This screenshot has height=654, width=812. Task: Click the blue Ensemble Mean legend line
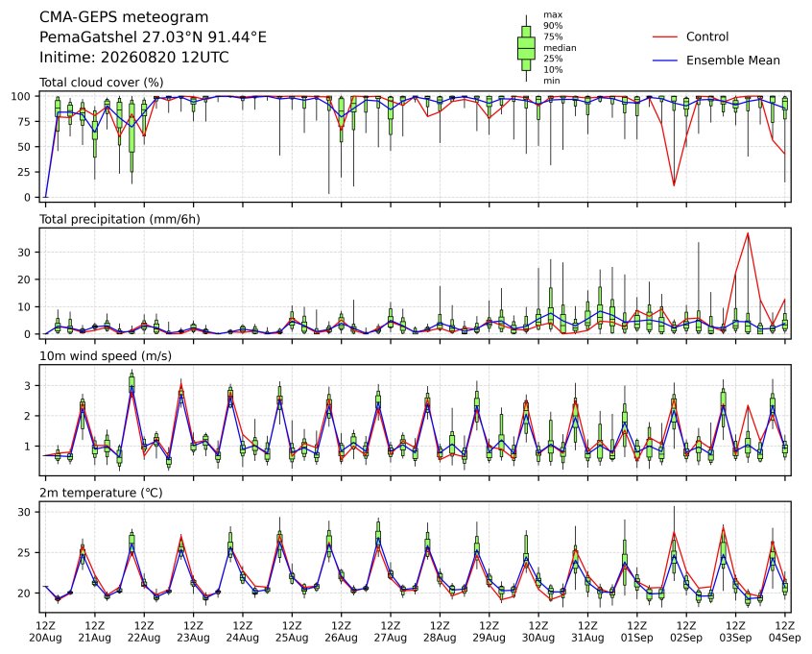coord(664,61)
